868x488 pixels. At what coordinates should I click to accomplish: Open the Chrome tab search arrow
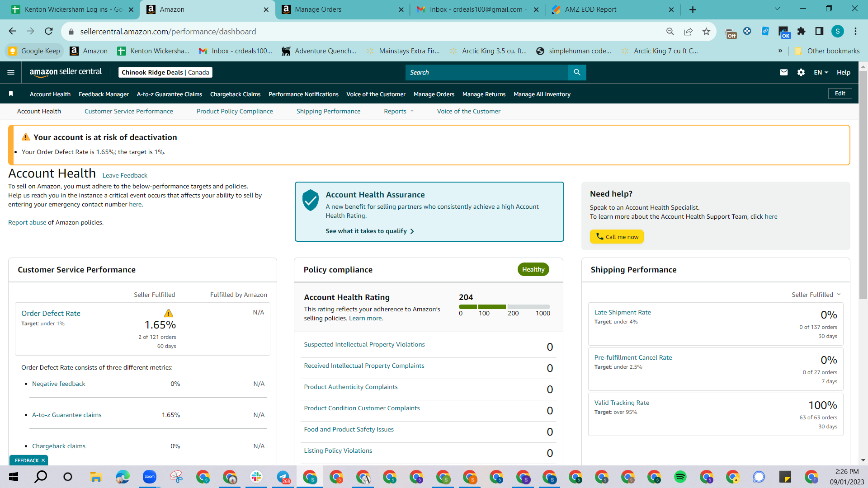777,9
